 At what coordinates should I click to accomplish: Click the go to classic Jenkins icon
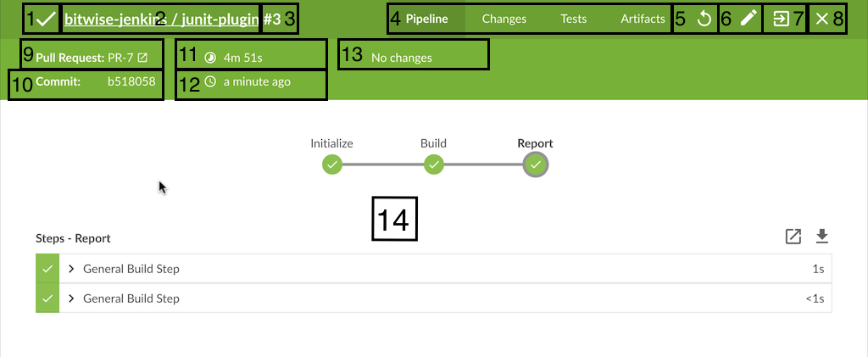click(781, 19)
